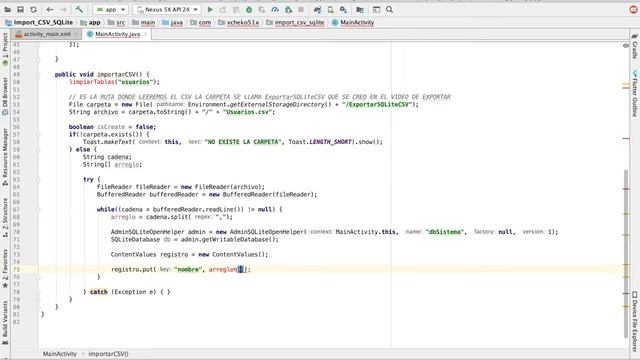Toggle the 2: Favorites side panel
The height and width of the screenshot is (360, 640).
5,268
